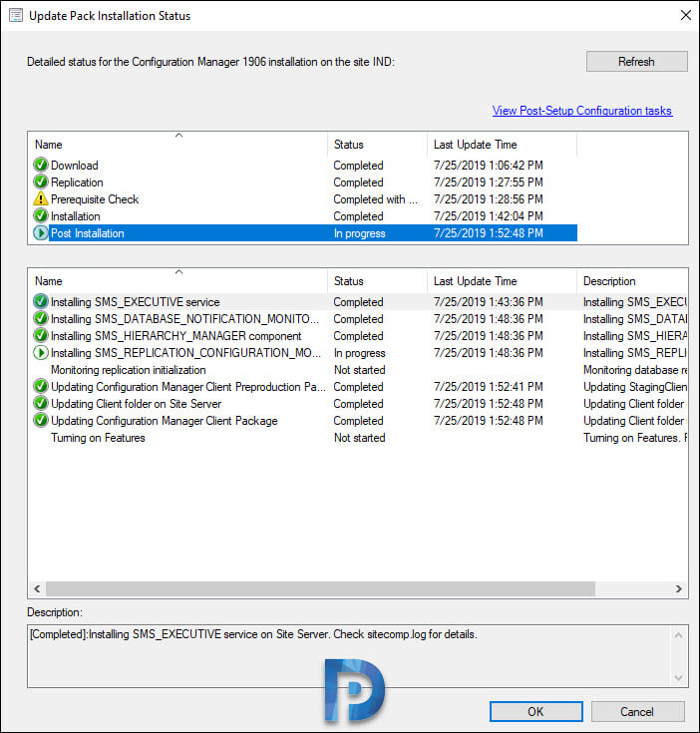The width and height of the screenshot is (700, 733).
Task: Click timestamp 7/25/2019 1:42:04 PM
Action: coord(489,216)
